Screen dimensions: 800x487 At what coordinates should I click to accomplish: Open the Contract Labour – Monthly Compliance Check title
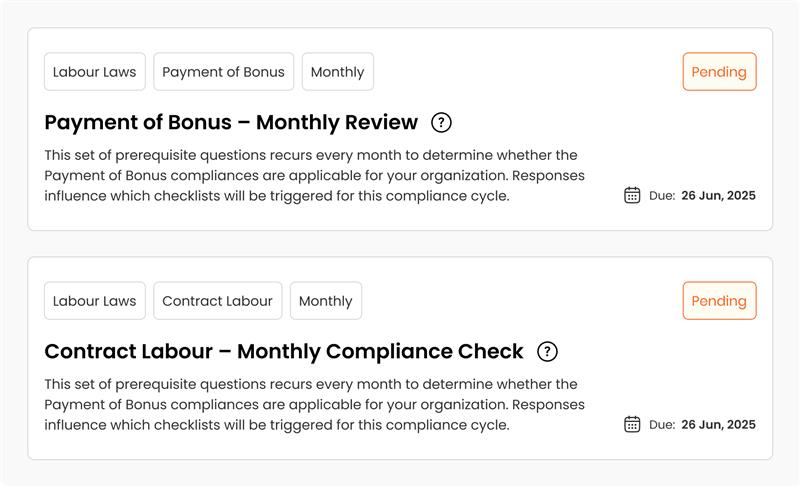(284, 352)
